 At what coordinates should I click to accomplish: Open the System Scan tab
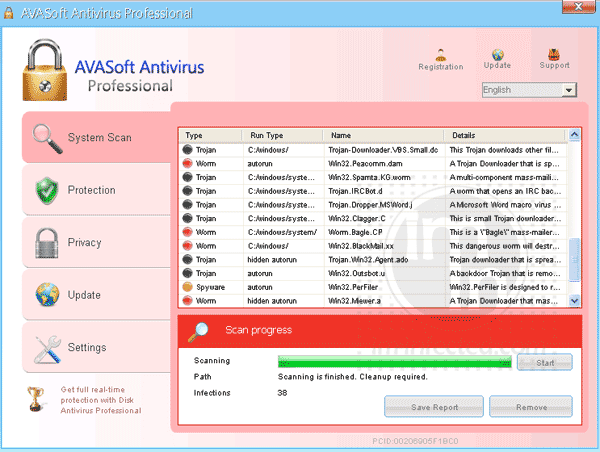(x=96, y=137)
